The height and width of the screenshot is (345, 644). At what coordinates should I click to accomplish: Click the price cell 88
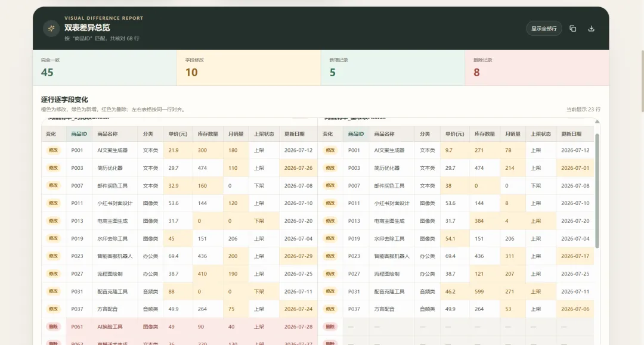point(178,291)
